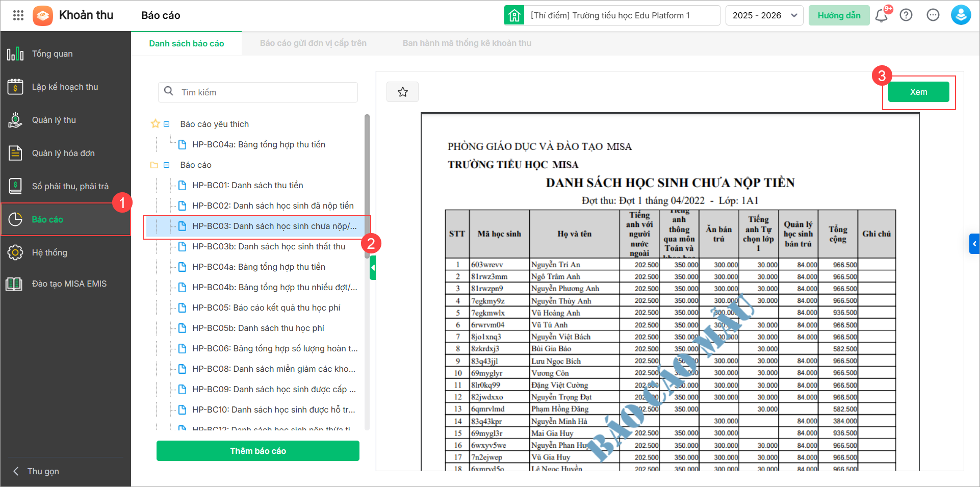Open Tổng quan from sidebar
The width and height of the screenshot is (980, 487).
pos(52,54)
